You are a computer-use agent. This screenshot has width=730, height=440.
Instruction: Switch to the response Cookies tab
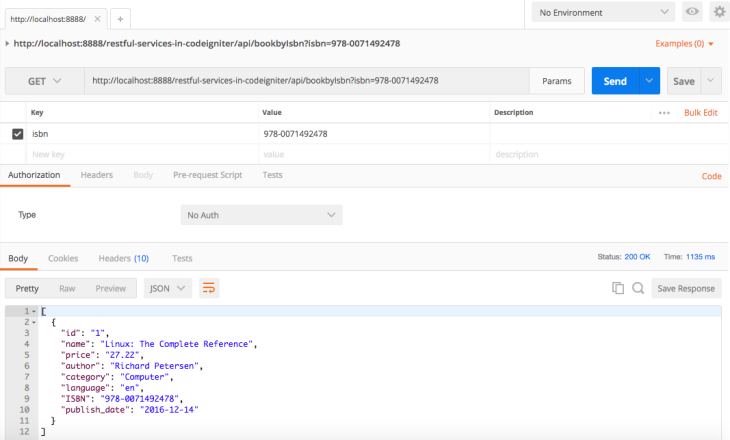click(63, 258)
